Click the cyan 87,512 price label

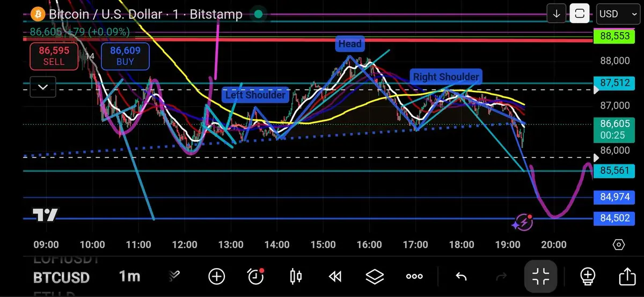click(x=615, y=83)
